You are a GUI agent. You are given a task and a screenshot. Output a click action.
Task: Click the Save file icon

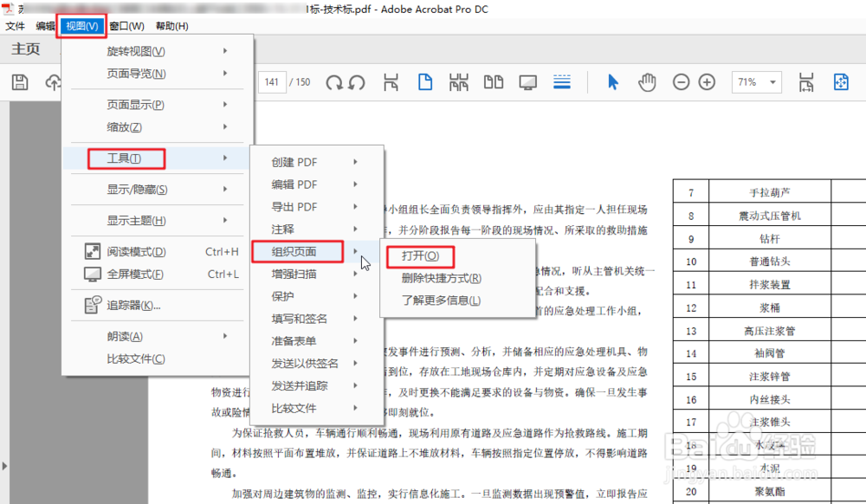tap(20, 81)
